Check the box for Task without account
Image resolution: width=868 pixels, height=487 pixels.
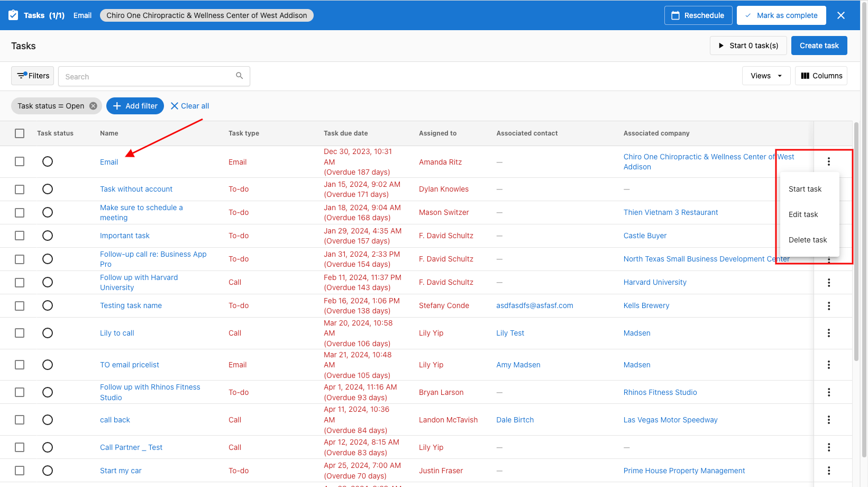click(20, 189)
